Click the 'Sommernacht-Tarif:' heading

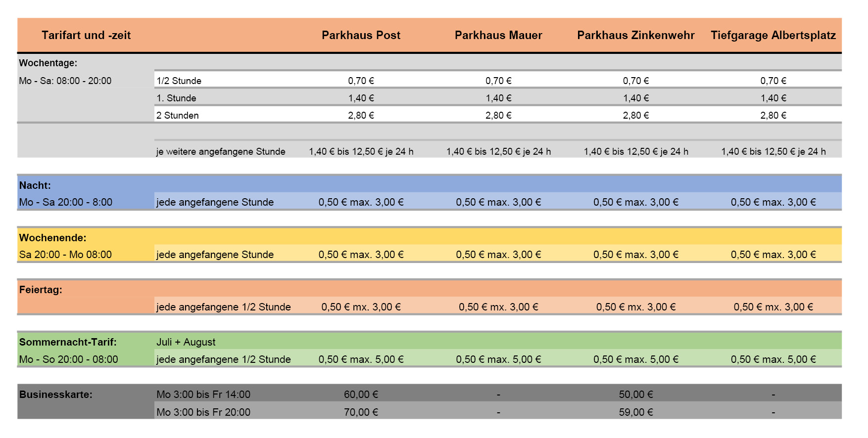coord(68,342)
